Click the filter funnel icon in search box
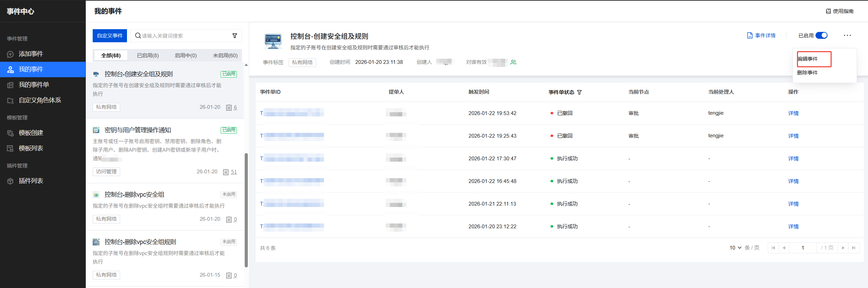The height and width of the screenshot is (288, 868). pos(235,36)
